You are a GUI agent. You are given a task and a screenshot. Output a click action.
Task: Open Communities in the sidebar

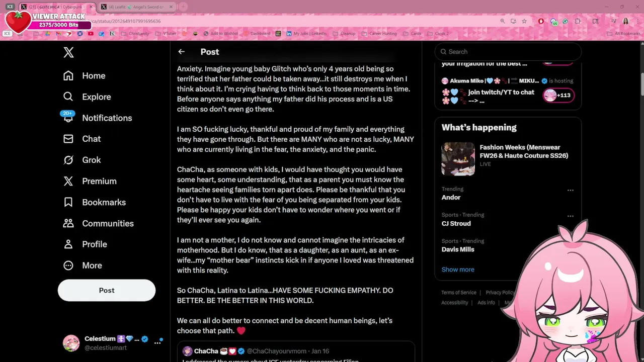[x=98, y=223]
